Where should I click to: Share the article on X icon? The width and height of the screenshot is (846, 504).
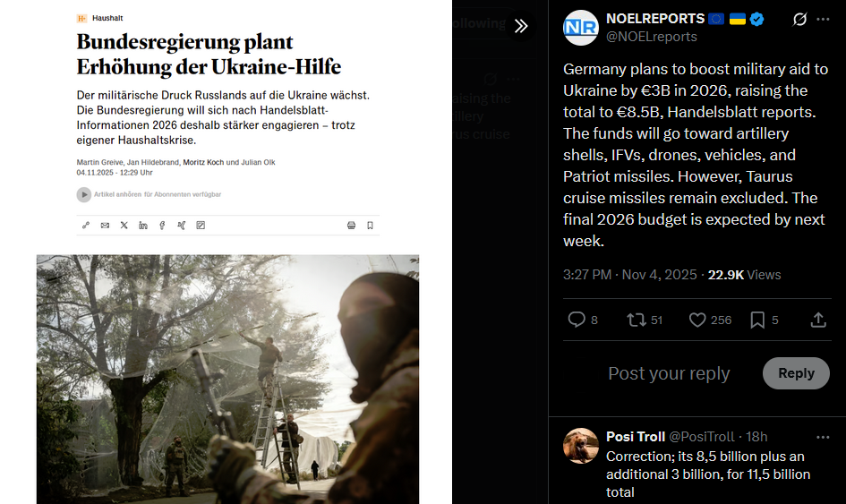click(x=124, y=225)
